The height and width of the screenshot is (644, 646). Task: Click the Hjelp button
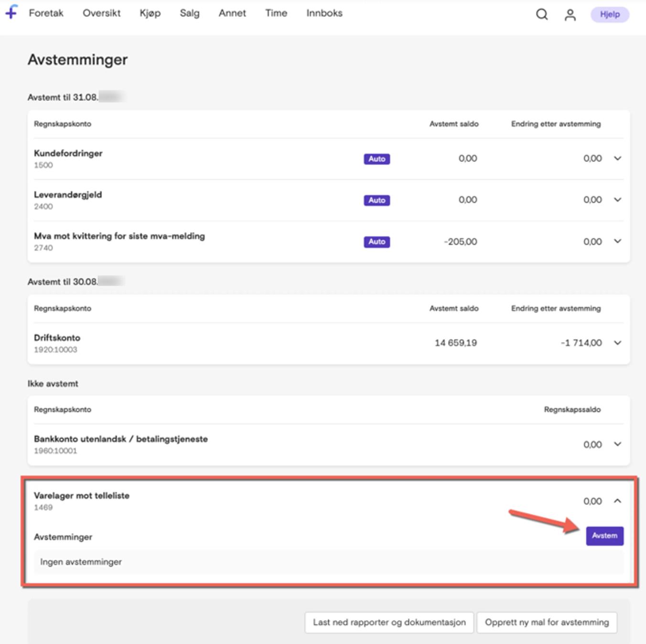(610, 14)
